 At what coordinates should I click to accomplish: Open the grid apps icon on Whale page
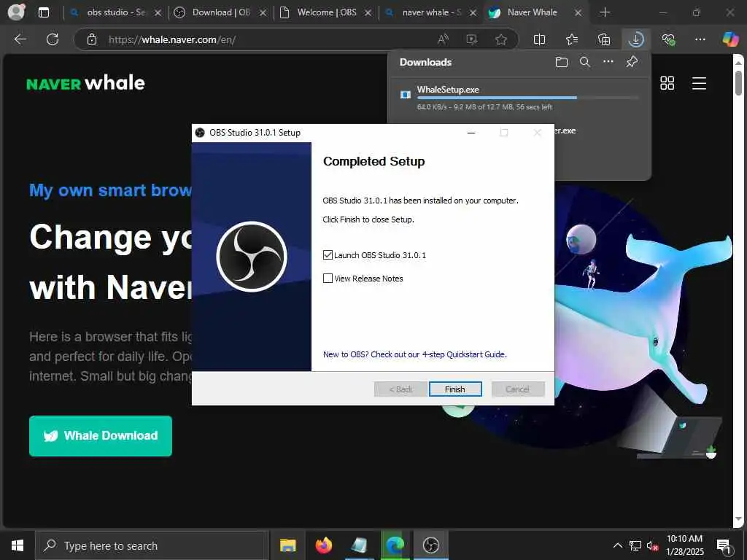point(667,83)
